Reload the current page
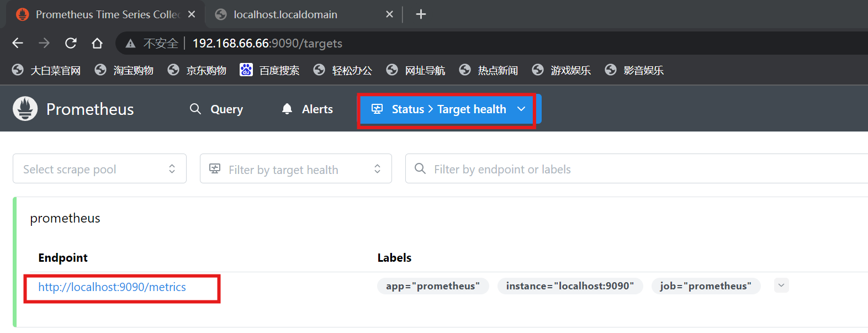Viewport: 868px width, 333px height. coord(71,43)
